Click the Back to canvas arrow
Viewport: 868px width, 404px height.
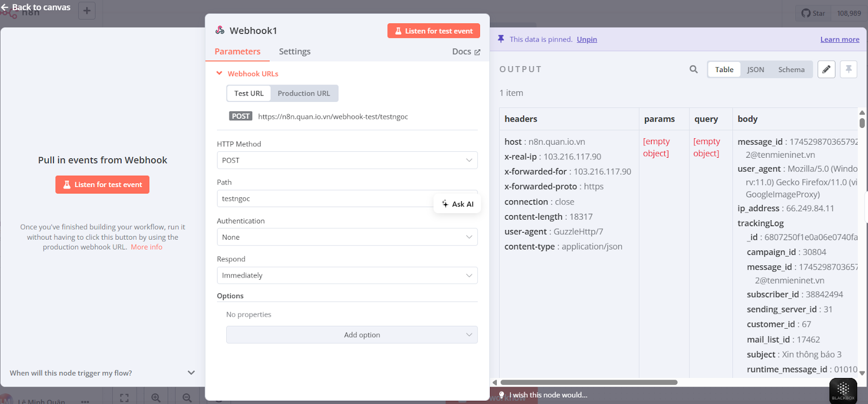pyautogui.click(x=5, y=7)
